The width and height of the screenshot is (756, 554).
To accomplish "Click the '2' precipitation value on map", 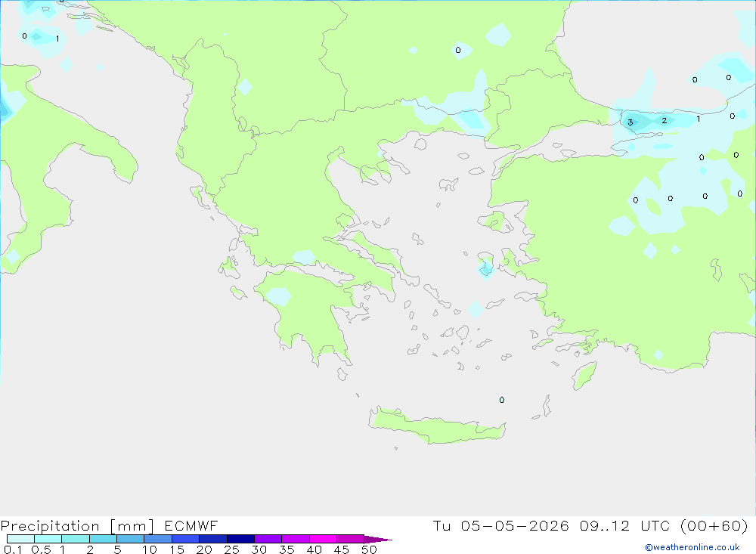I will [665, 120].
